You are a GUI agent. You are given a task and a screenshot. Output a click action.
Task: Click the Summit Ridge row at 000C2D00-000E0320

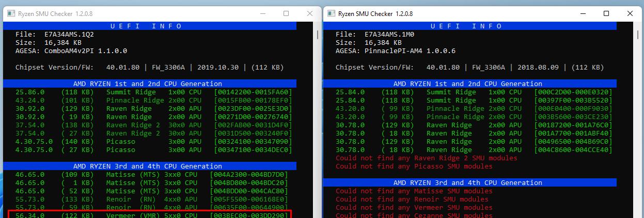pos(474,92)
